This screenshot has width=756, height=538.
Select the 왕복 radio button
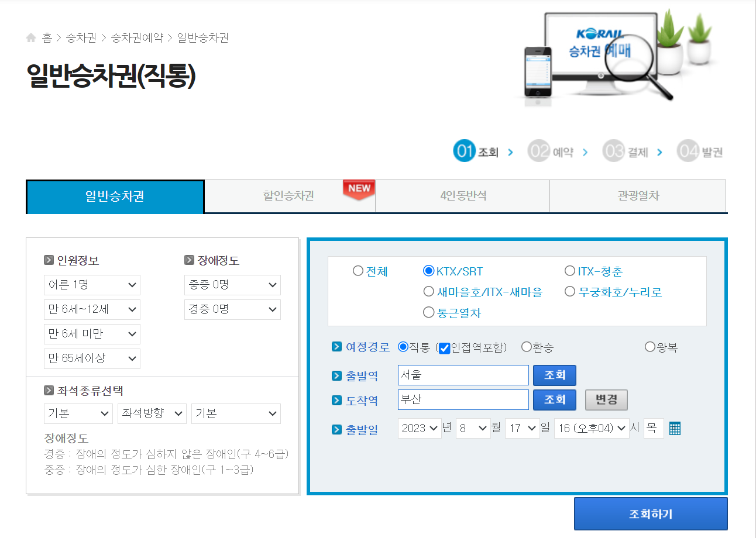[x=650, y=346]
